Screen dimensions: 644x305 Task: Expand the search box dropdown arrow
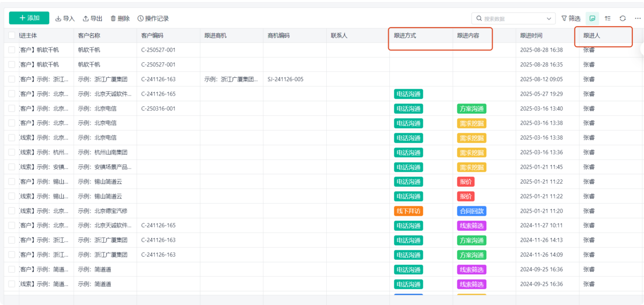point(549,19)
